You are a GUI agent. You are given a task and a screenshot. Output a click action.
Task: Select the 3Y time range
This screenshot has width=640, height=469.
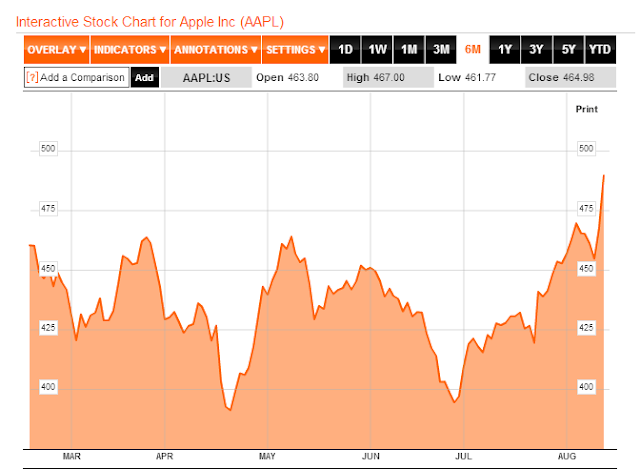click(536, 50)
